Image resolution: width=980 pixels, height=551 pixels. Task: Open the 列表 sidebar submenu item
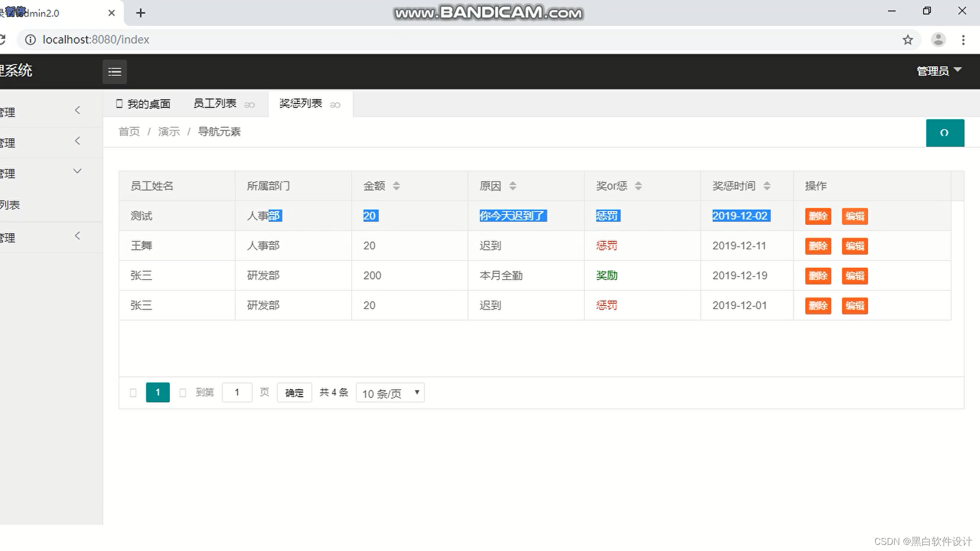pos(10,205)
